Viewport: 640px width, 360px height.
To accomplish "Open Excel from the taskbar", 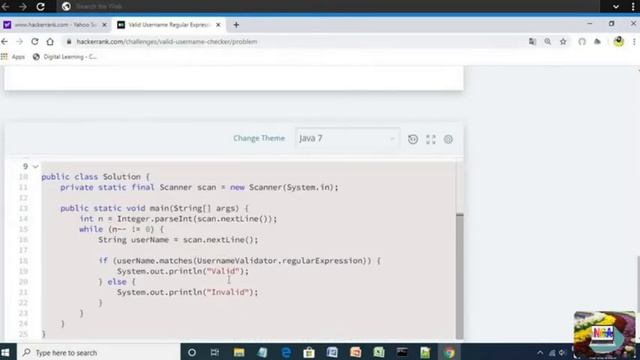I will point(379,352).
